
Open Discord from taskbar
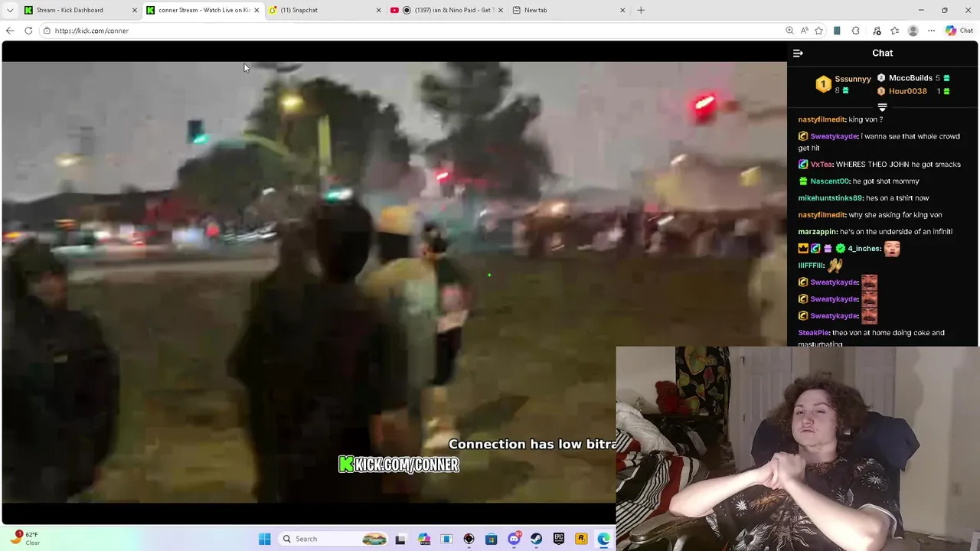514,539
